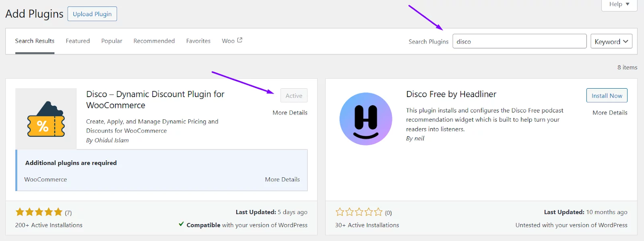Click the Headliner smiley H plugin icon
644x241 pixels.
click(x=366, y=119)
